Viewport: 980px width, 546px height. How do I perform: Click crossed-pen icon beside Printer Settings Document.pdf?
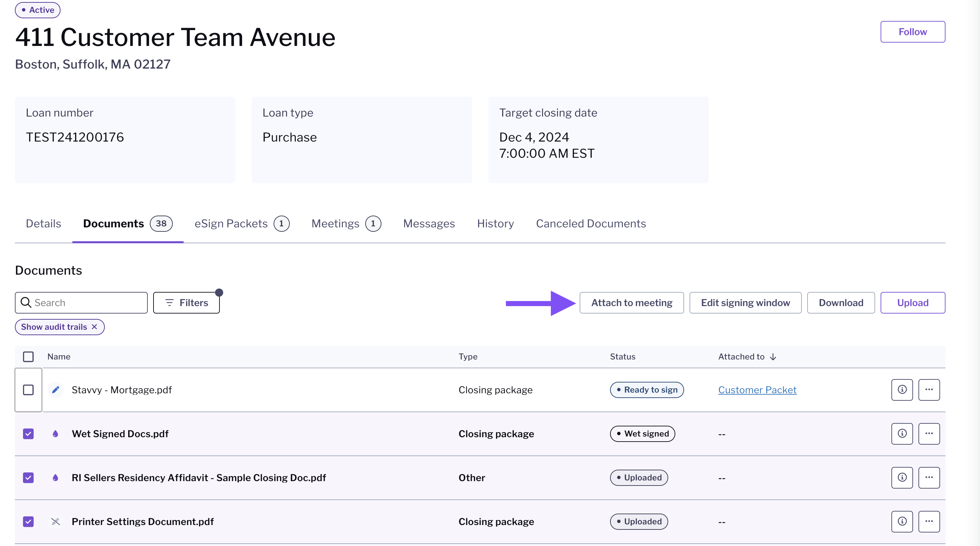pyautogui.click(x=55, y=521)
